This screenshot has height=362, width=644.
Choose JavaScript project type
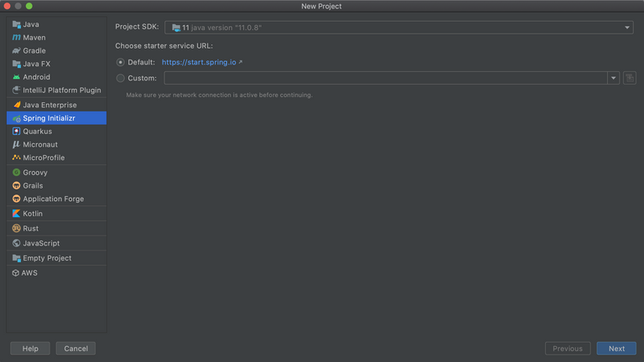(x=57, y=243)
